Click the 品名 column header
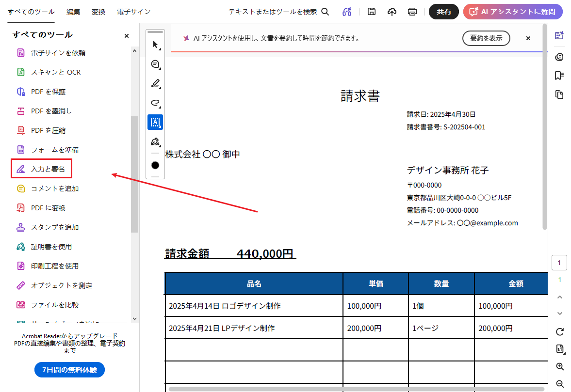This screenshot has width=571, height=392. click(x=254, y=283)
